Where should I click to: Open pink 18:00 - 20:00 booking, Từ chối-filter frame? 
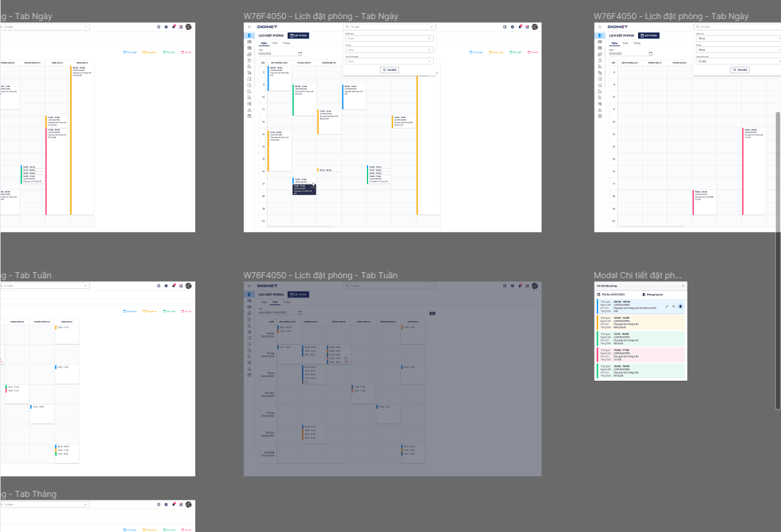point(705,203)
